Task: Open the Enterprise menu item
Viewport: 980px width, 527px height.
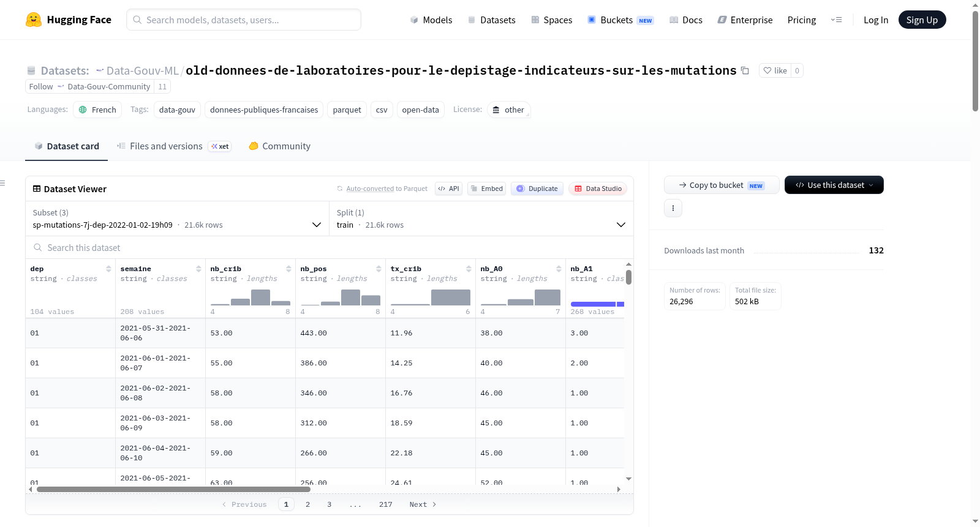Action: tap(745, 20)
